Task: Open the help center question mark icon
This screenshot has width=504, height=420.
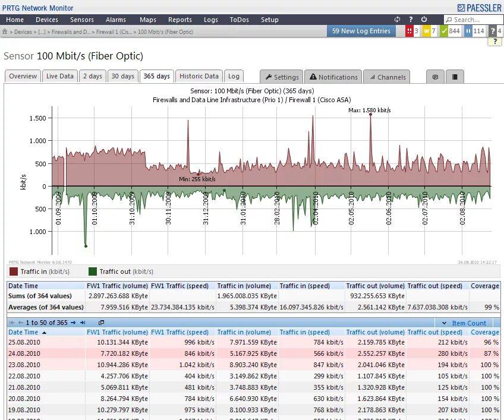Action: [x=411, y=19]
